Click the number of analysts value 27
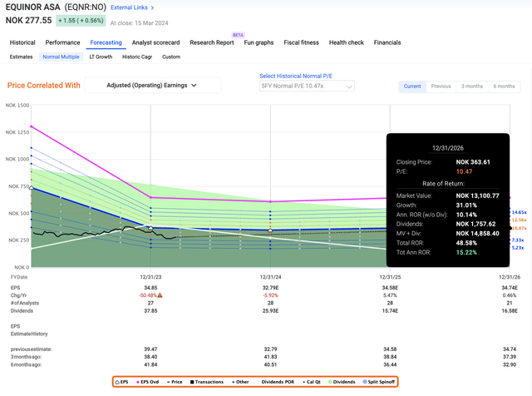532x396 pixels. click(x=150, y=303)
